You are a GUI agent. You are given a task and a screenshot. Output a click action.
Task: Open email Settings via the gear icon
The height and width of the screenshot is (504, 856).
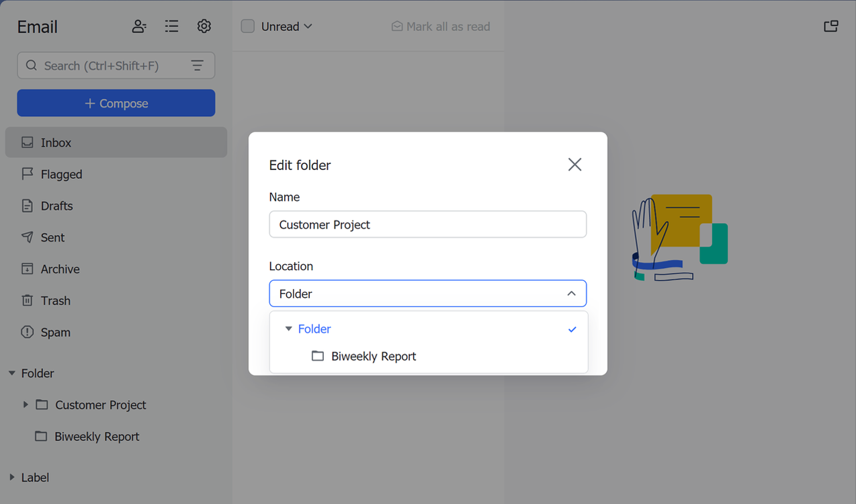[x=204, y=26]
